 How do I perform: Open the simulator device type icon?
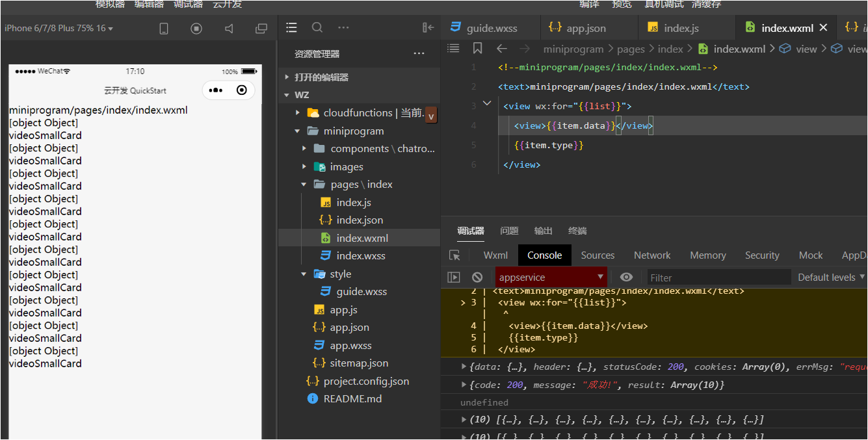pyautogui.click(x=164, y=29)
